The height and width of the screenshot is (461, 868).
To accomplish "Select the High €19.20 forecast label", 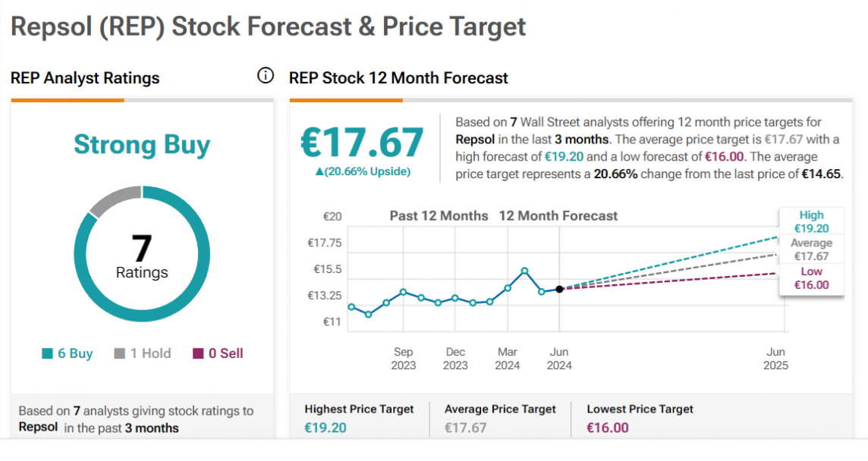I will pyautogui.click(x=810, y=221).
